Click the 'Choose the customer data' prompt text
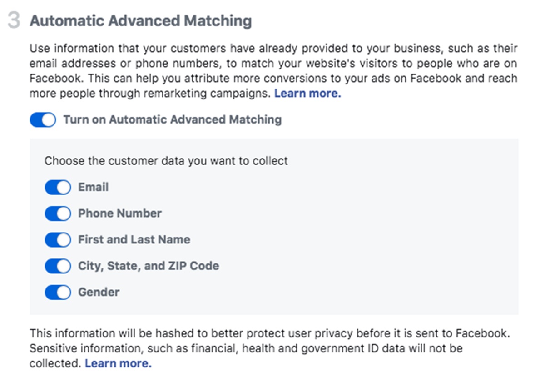 click(x=166, y=161)
